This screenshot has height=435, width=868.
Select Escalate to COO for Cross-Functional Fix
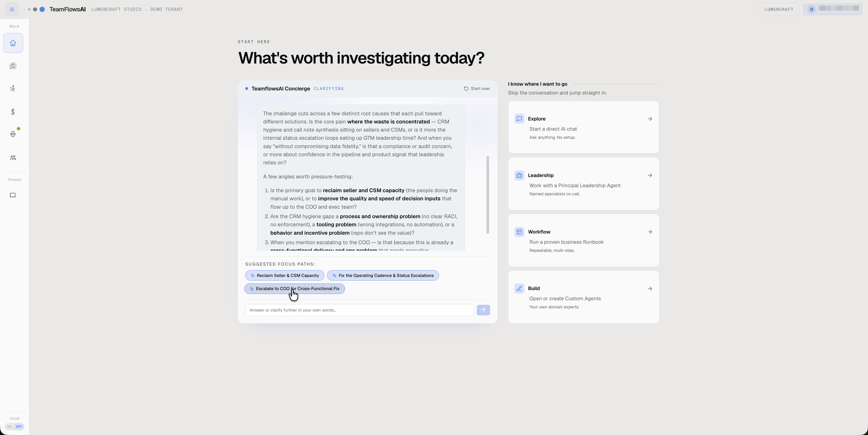click(295, 289)
